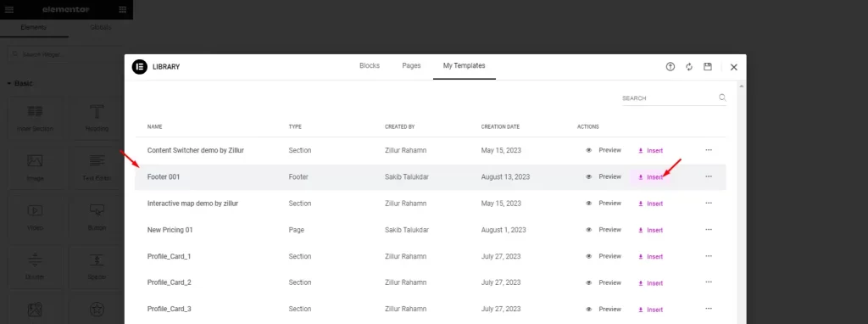
Task: Open more options for Content Switcher demo
Action: coord(709,150)
